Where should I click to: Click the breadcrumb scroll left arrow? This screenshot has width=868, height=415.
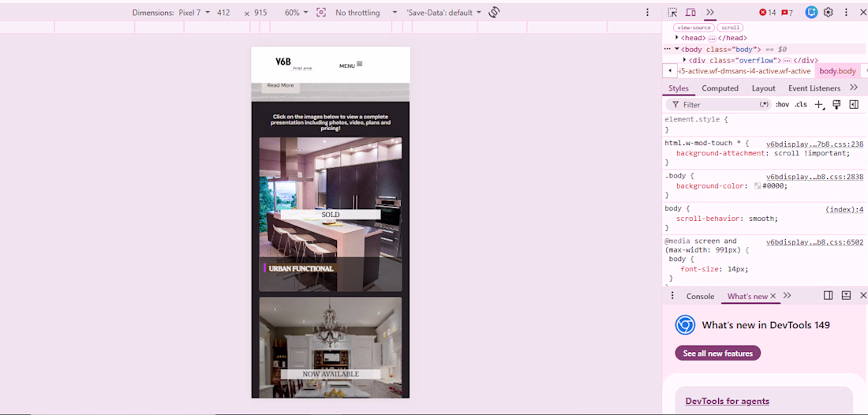671,71
